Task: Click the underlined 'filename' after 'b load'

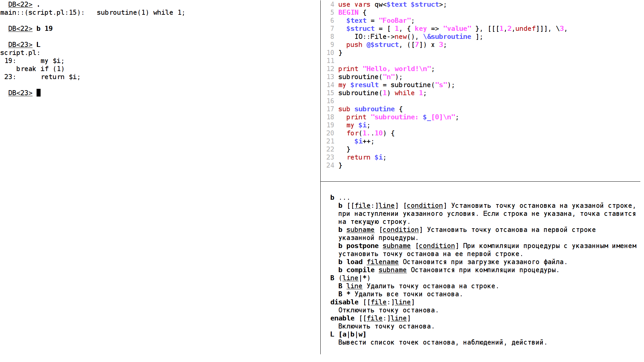Action: click(x=383, y=262)
